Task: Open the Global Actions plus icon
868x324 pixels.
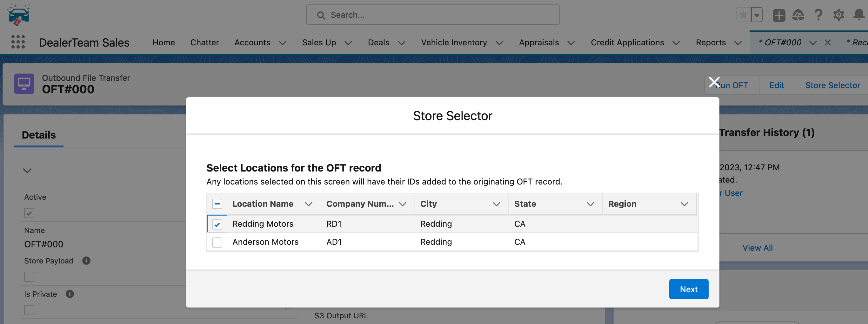Action: (x=779, y=15)
